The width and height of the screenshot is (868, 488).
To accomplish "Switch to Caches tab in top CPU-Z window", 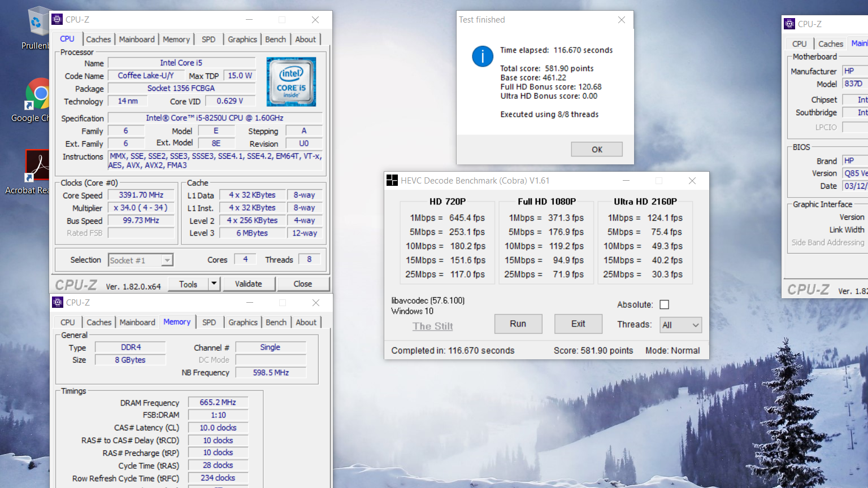I will pyautogui.click(x=98, y=40).
